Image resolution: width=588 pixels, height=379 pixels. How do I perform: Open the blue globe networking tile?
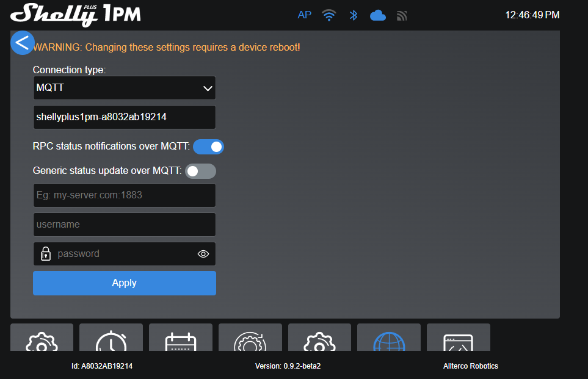coord(389,338)
